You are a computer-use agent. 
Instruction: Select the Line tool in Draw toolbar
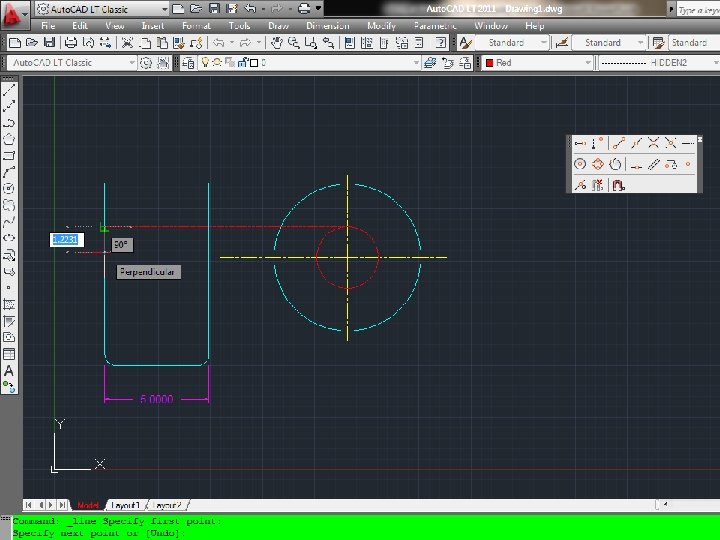(x=9, y=89)
